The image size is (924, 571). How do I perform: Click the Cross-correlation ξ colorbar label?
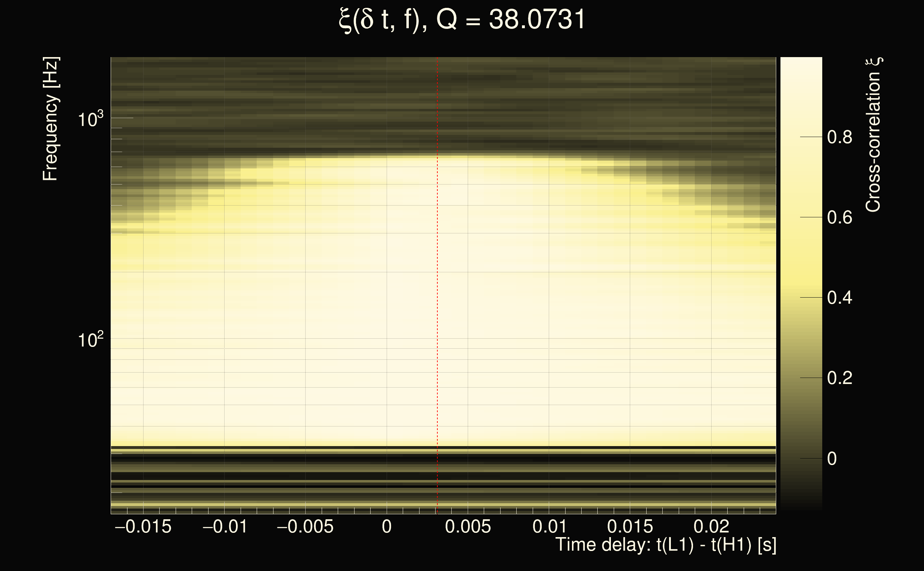coord(873,135)
